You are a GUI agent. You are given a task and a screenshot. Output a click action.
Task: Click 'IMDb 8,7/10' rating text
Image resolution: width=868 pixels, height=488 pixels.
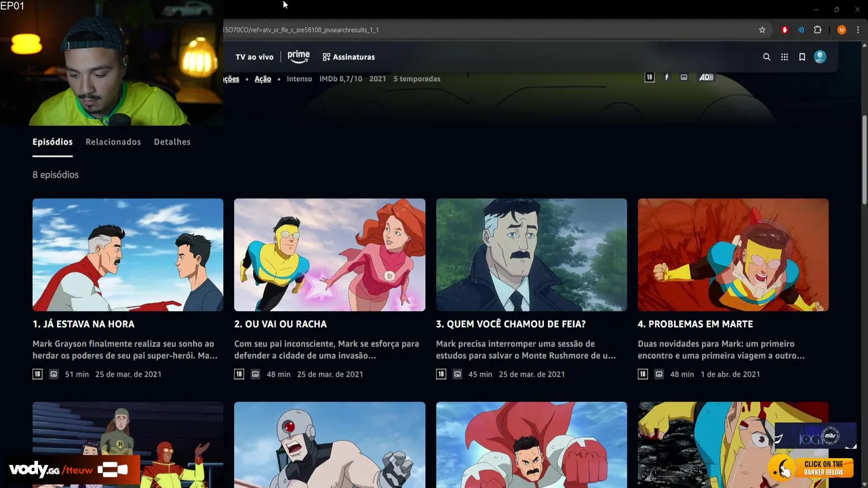340,79
